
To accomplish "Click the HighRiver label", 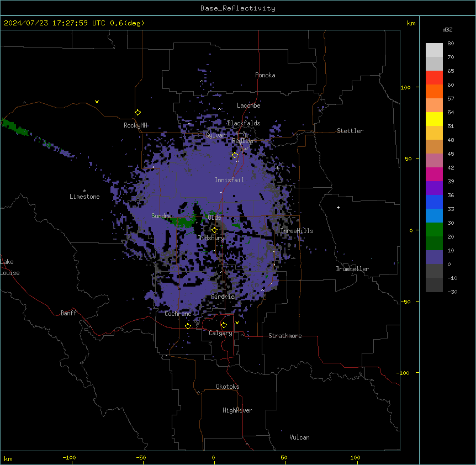I will click(237, 410).
